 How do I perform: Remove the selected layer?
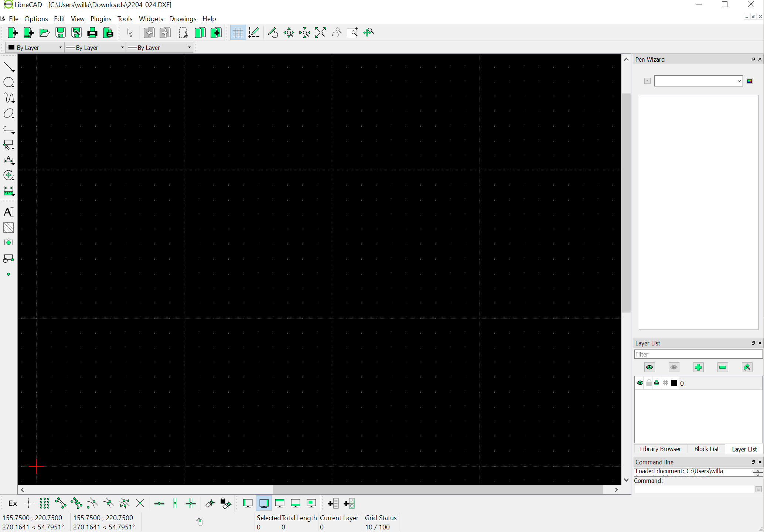coord(723,367)
